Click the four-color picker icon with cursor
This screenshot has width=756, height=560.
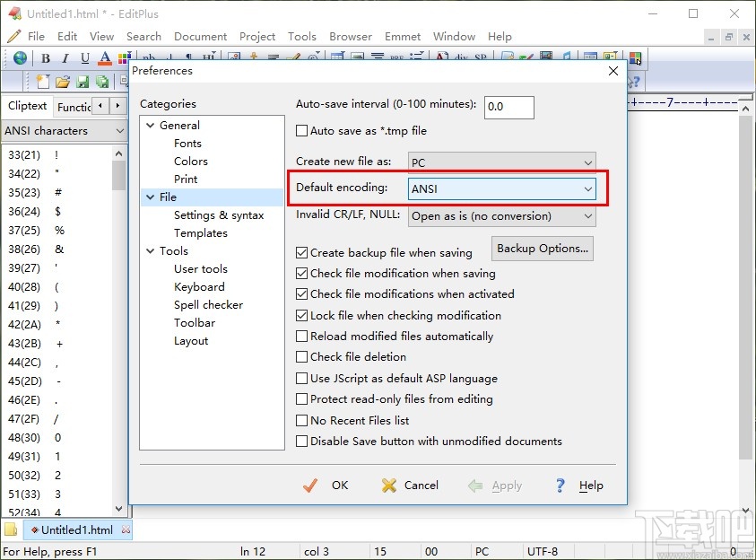[636, 58]
